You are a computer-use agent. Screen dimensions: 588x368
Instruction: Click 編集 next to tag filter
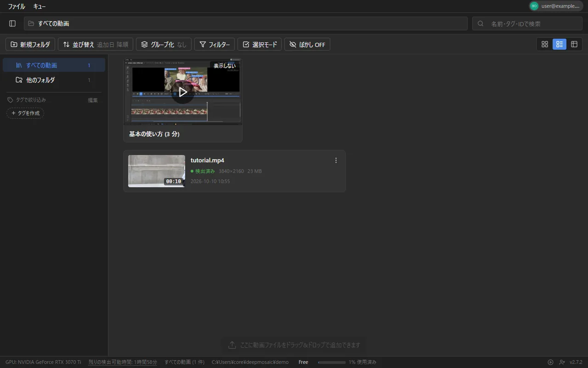pyautogui.click(x=93, y=100)
